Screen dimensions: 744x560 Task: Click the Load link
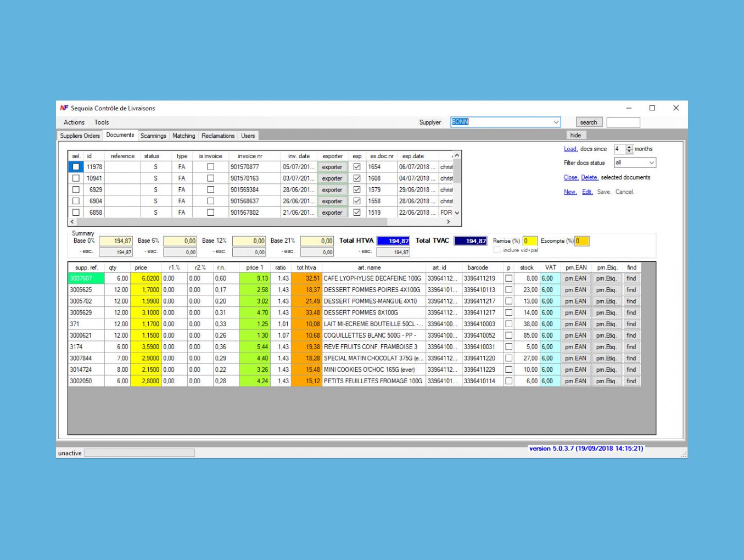570,149
